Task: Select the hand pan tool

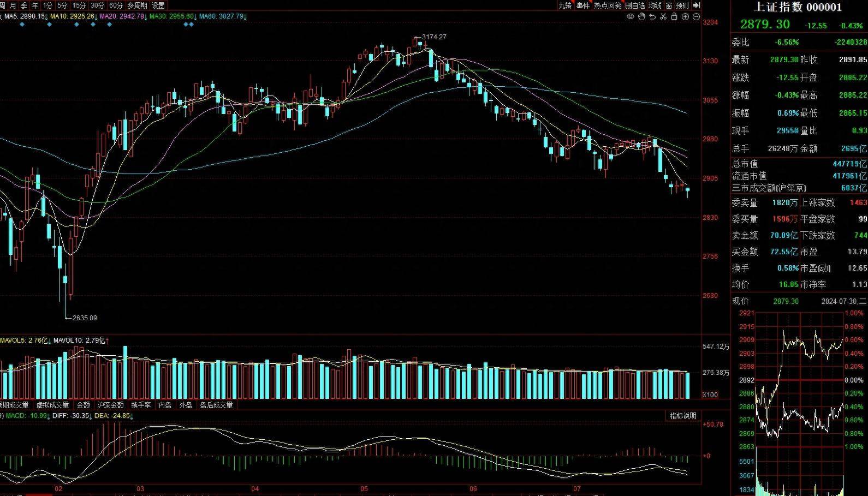Action: (x=641, y=17)
